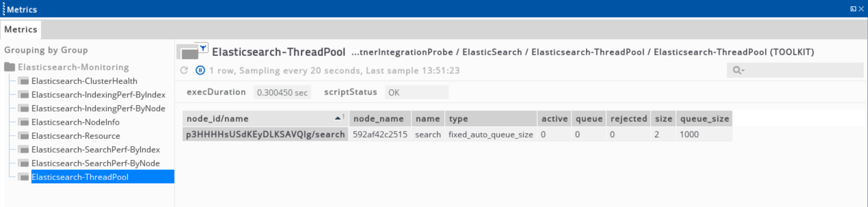Select Elasticsearch-IndexingPerf-ByIndex in the tree
Screen dimensions: 868x207
point(98,95)
